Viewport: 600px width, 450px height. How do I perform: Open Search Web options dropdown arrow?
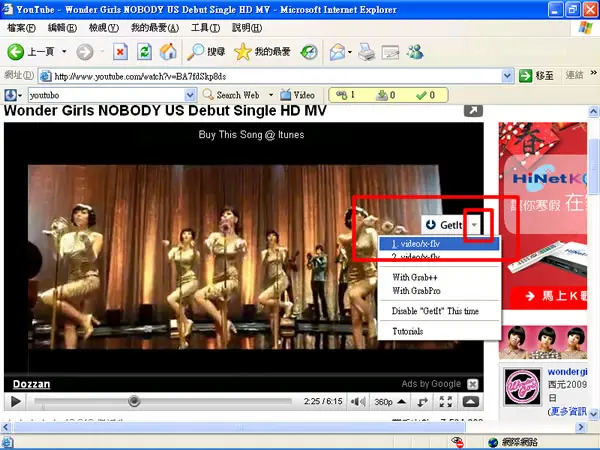(271, 95)
